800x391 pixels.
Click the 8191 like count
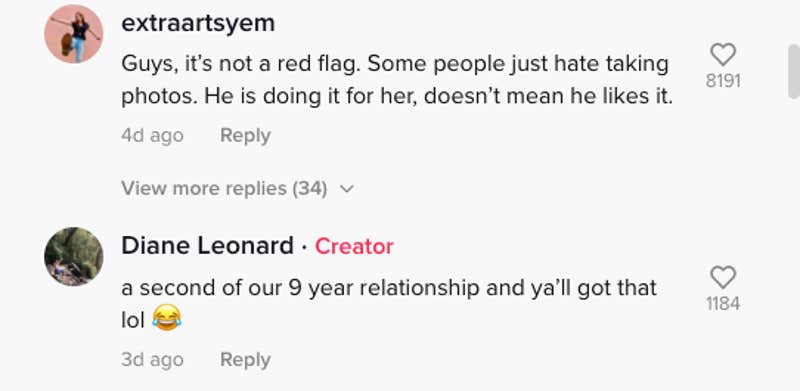723,81
